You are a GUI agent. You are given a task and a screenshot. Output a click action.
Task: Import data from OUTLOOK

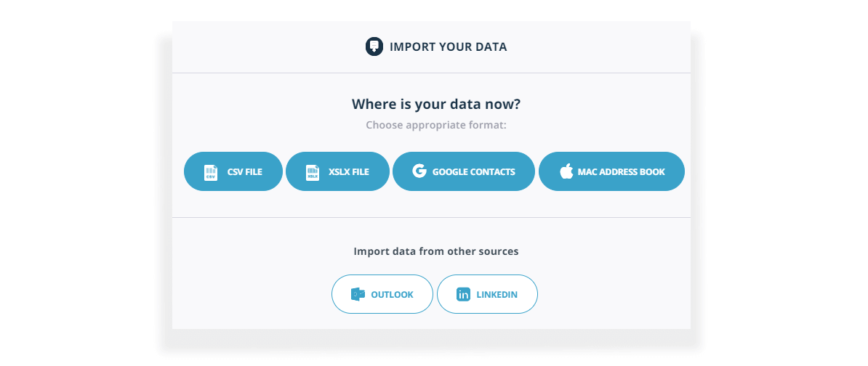[382, 294]
